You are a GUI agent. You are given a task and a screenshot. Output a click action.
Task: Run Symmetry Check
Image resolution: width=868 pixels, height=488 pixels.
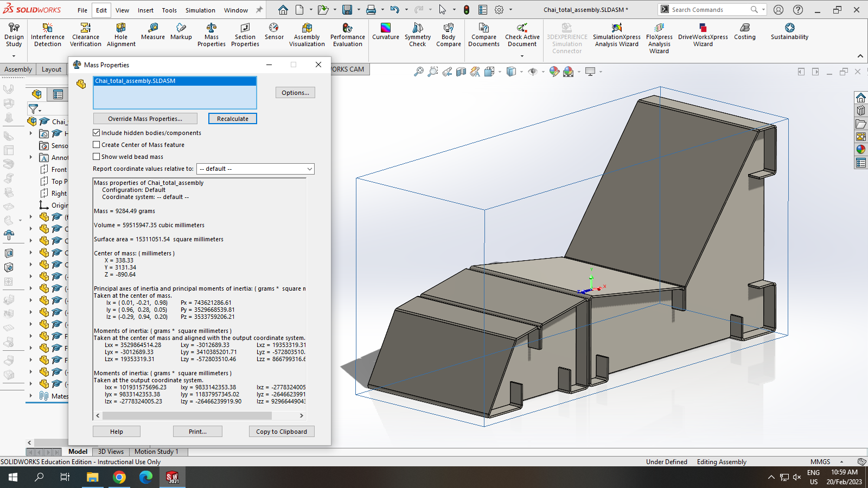pyautogui.click(x=418, y=35)
